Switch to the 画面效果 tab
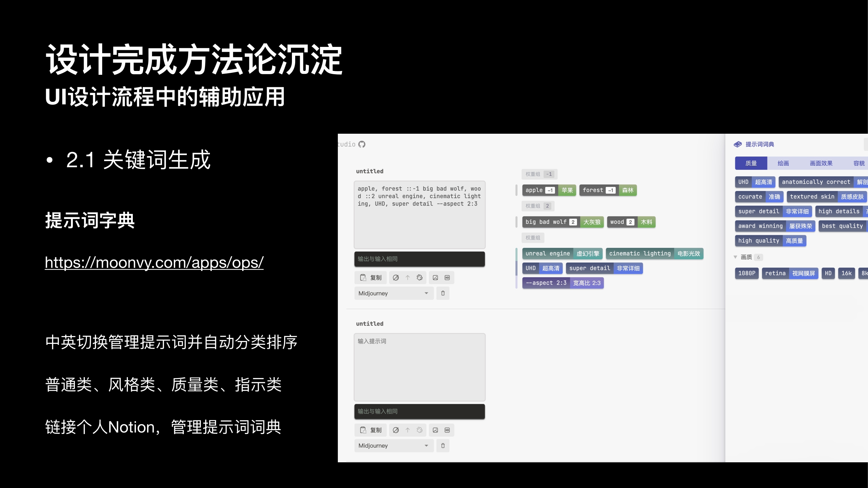 point(821,163)
